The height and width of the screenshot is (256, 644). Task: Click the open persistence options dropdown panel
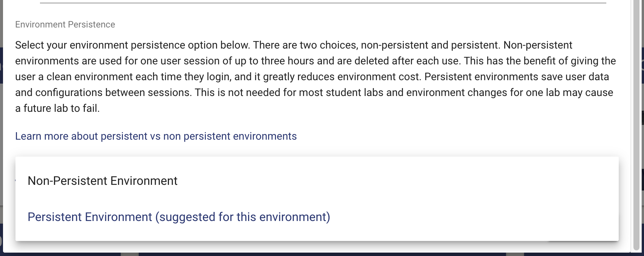tap(317, 199)
